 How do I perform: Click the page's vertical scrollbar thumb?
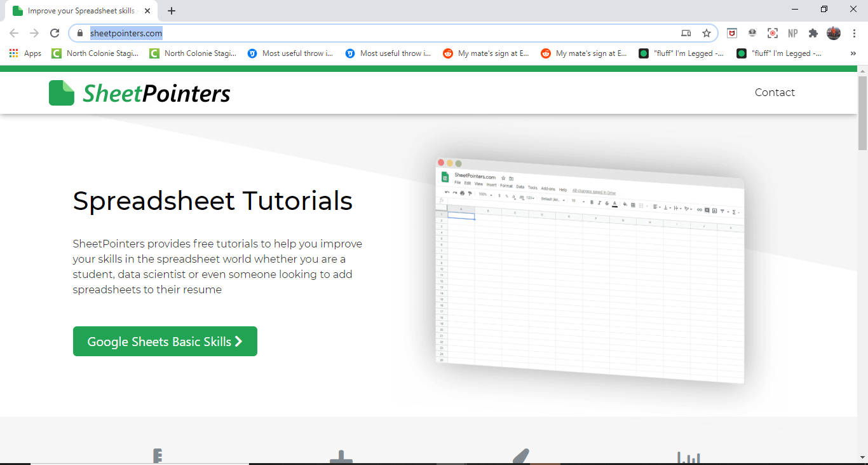(862, 112)
